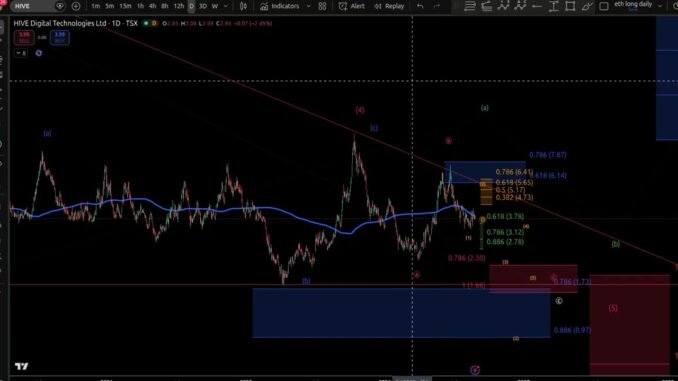Click the 0.618 (6.14) Fib level label
The width and height of the screenshot is (678, 381).
point(548,176)
